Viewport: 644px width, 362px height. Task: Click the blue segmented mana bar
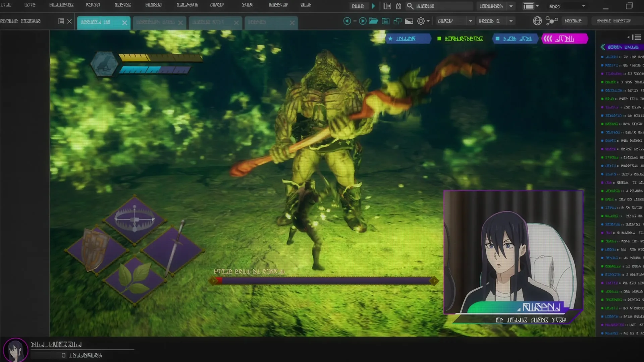pos(155,69)
